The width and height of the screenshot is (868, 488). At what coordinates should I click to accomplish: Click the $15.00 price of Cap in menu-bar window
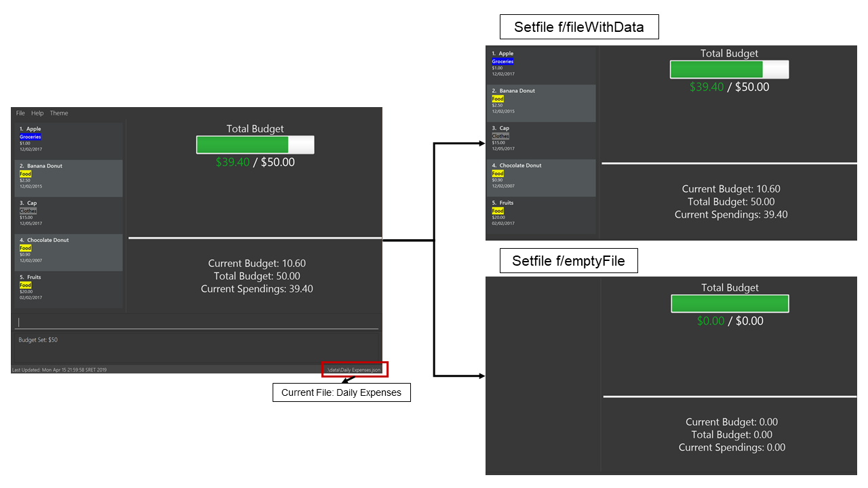click(25, 218)
